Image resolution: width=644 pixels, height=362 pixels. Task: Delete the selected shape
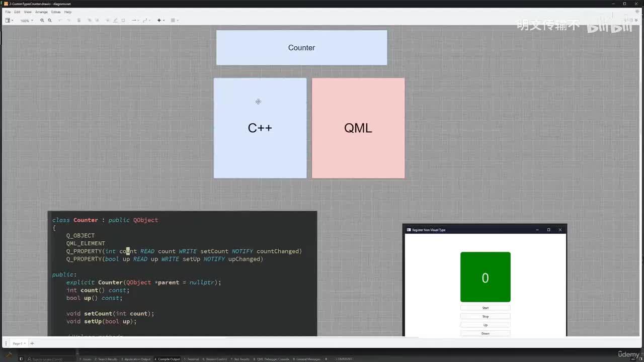[79, 21]
